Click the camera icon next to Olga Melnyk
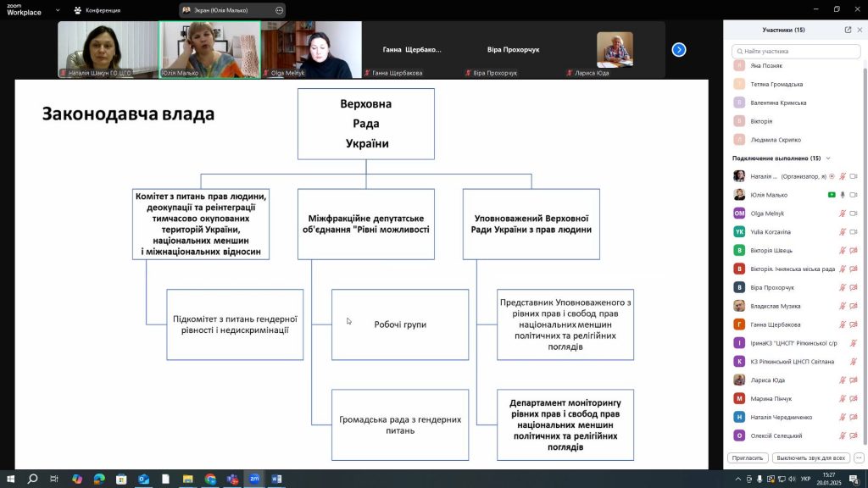This screenshot has height=488, width=868. [x=854, y=213]
